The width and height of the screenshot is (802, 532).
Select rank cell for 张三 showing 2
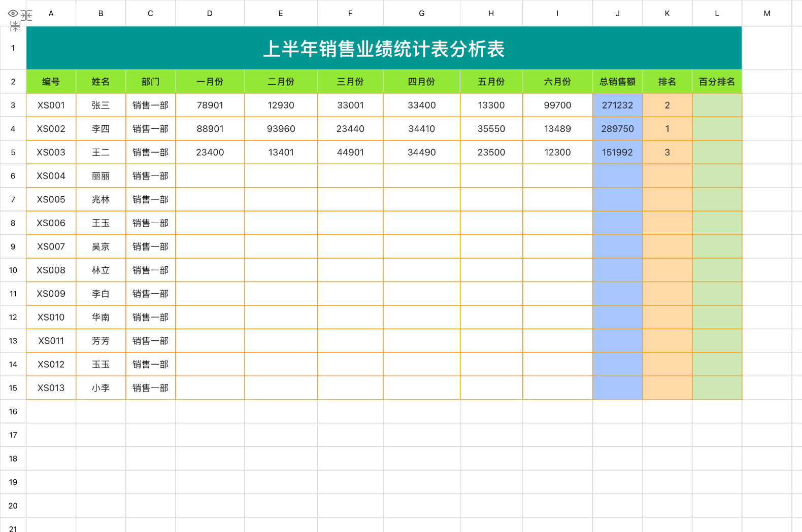tap(667, 105)
